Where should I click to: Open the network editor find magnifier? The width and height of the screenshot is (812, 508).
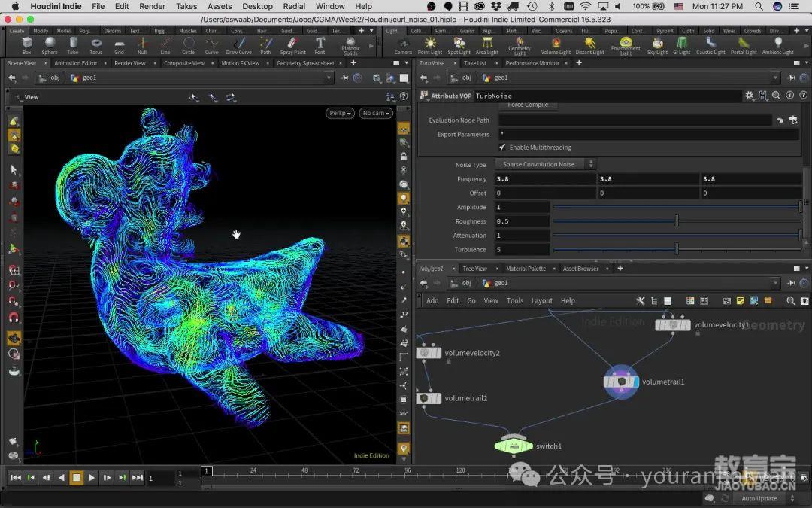pos(791,300)
